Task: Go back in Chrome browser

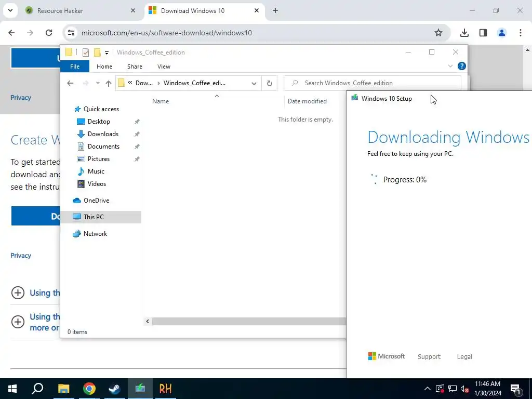Action: point(11,33)
